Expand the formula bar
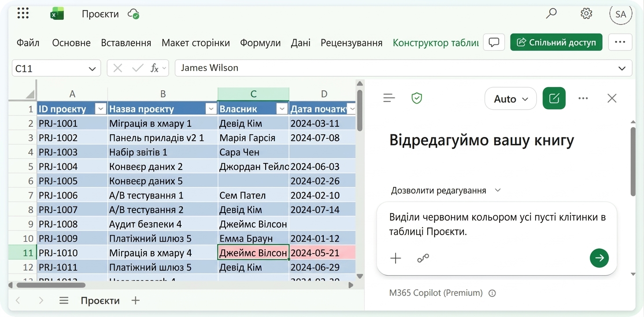Viewport: 644px width, 317px height. 622,68
